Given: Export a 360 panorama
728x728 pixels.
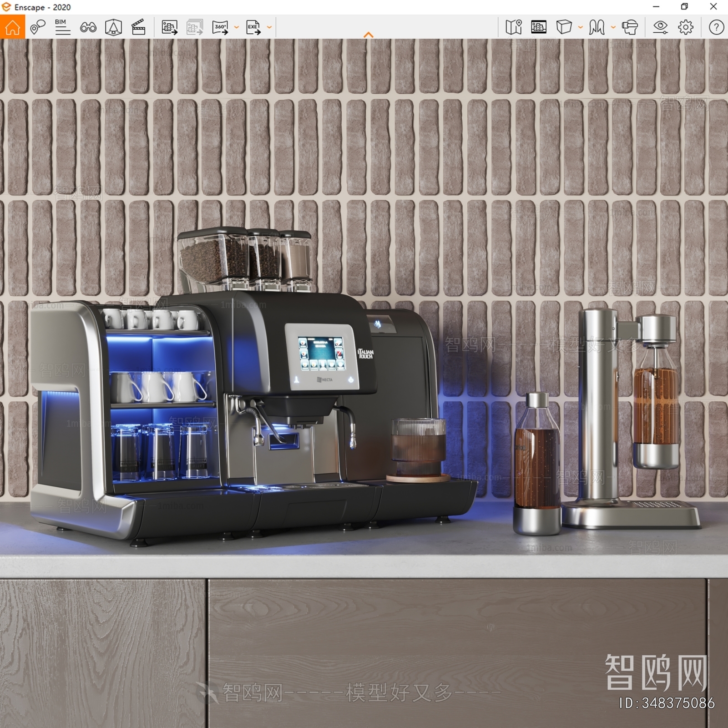Looking at the screenshot, I should pyautogui.click(x=221, y=27).
